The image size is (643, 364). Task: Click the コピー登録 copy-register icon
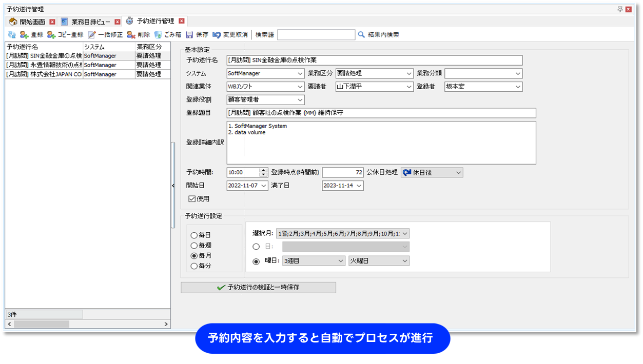coord(51,35)
